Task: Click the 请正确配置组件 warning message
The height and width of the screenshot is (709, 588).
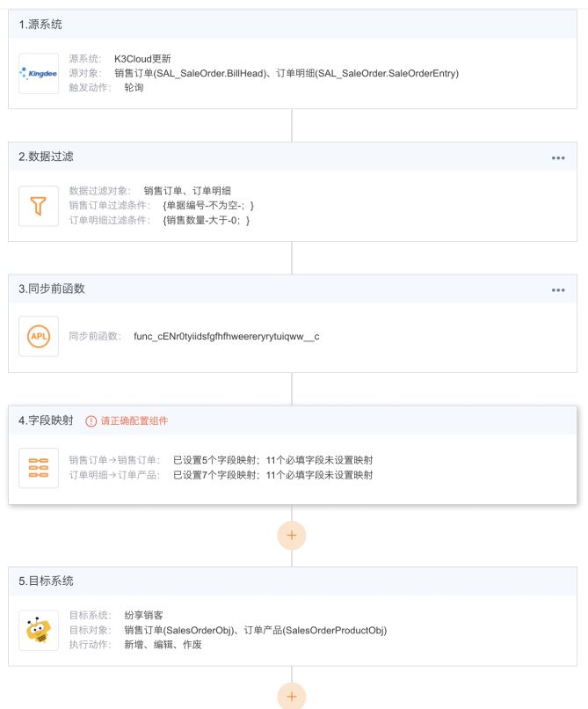Action: 134,421
